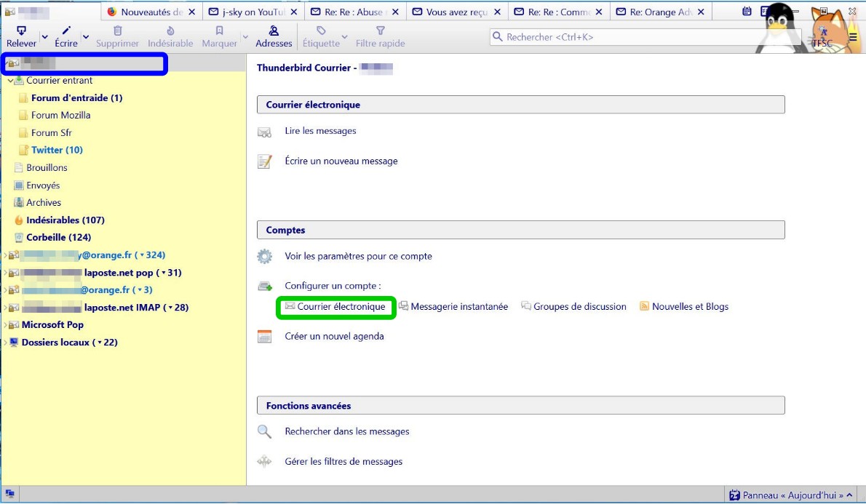Click the Relever get messages icon

pyautogui.click(x=21, y=31)
